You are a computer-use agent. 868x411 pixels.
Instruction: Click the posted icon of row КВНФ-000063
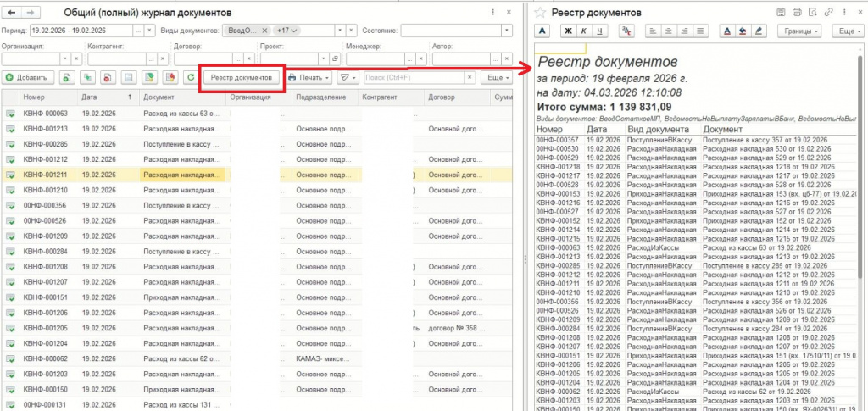(x=10, y=114)
